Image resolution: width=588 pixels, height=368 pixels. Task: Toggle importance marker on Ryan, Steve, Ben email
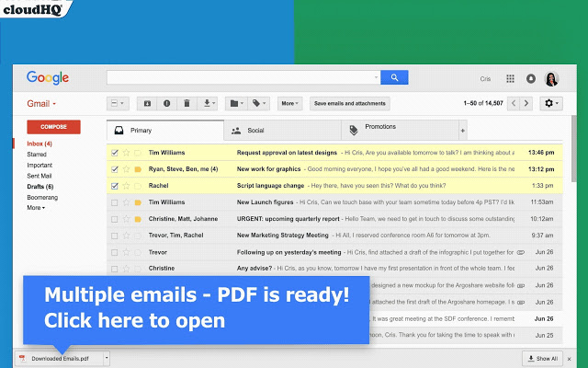click(138, 169)
